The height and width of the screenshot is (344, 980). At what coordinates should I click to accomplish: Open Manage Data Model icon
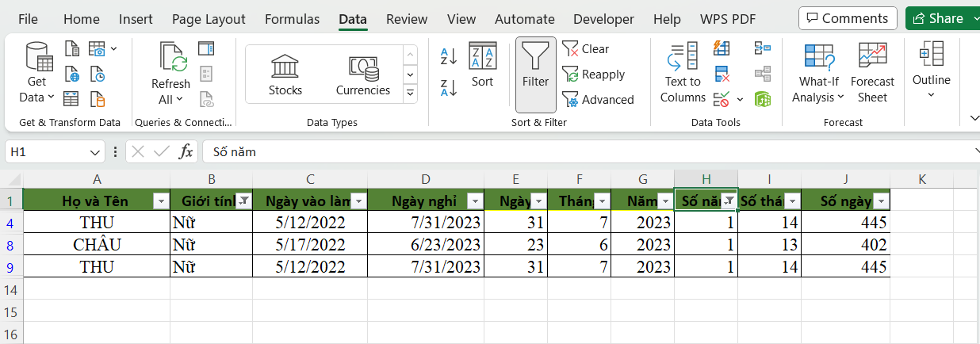(x=763, y=99)
